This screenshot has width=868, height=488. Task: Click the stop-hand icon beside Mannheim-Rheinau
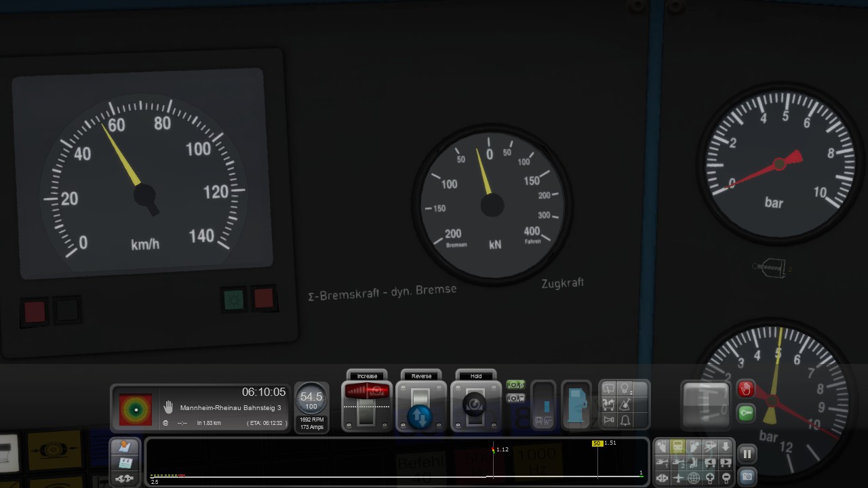[169, 407]
